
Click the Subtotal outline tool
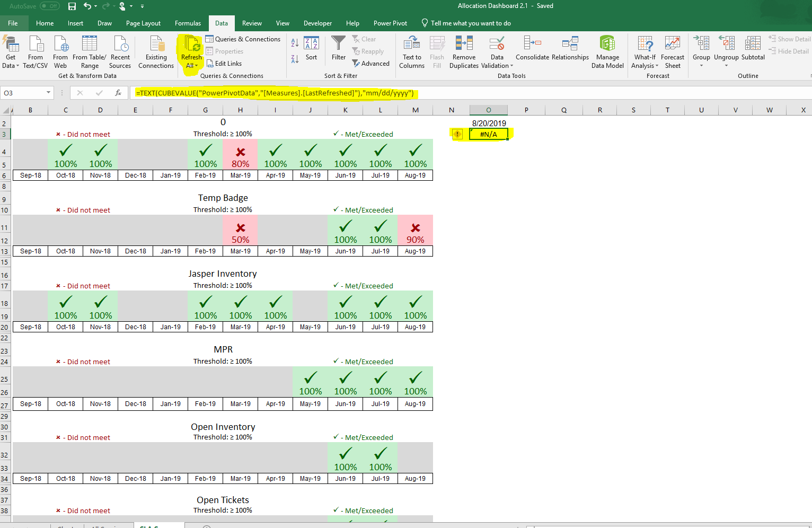tap(753, 48)
